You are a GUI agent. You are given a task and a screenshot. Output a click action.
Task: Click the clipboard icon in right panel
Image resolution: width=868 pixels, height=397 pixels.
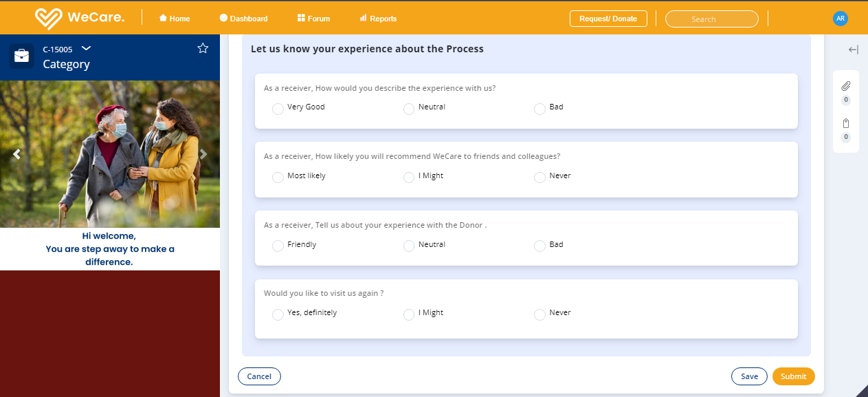tap(846, 123)
